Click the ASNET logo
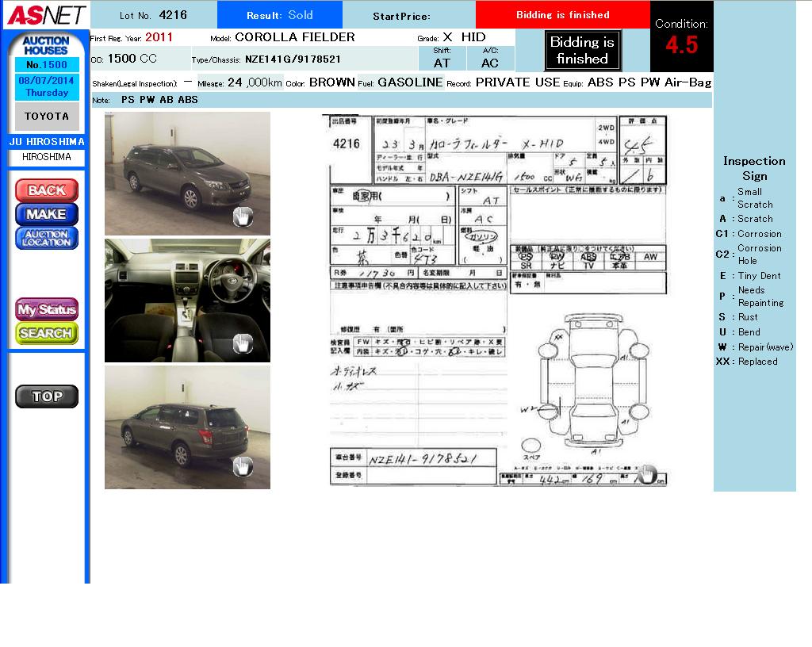The width and height of the screenshot is (812, 647). coord(45,15)
